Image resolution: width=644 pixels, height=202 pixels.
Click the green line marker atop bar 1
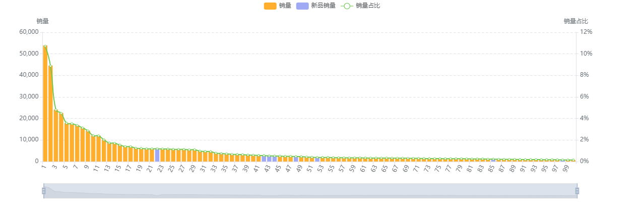pyautogui.click(x=45, y=46)
